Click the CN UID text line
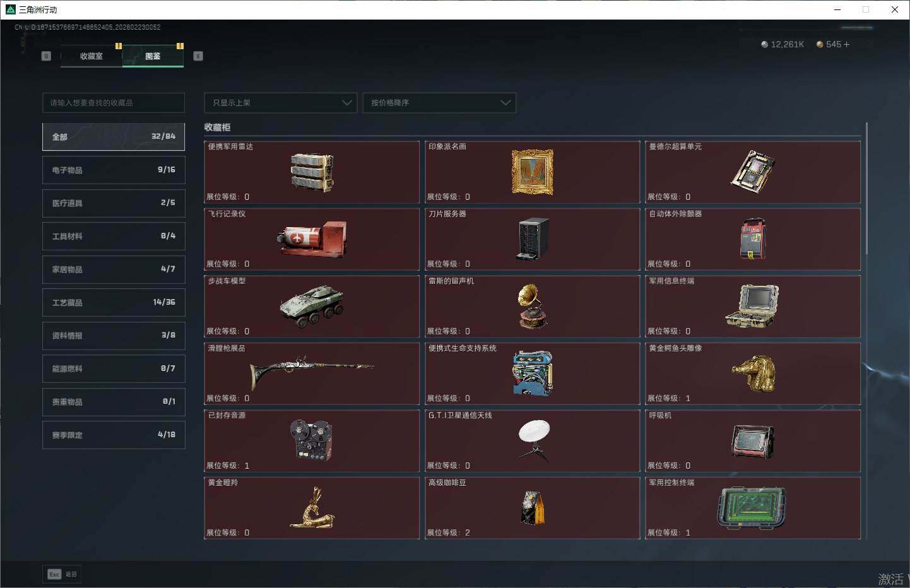The width and height of the screenshot is (910, 588). 88,27
